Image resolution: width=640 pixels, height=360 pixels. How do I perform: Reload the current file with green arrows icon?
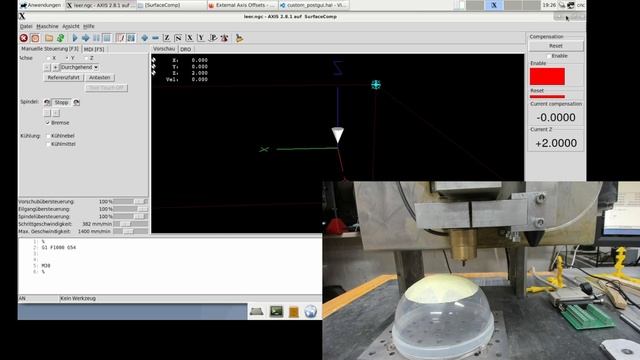pyautogui.click(x=61, y=38)
